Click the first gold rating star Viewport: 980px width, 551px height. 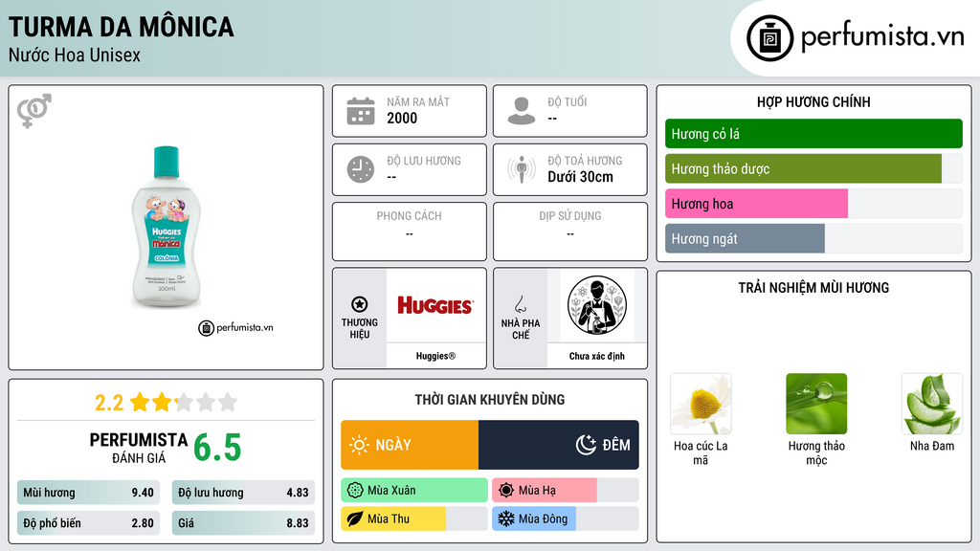(x=140, y=402)
